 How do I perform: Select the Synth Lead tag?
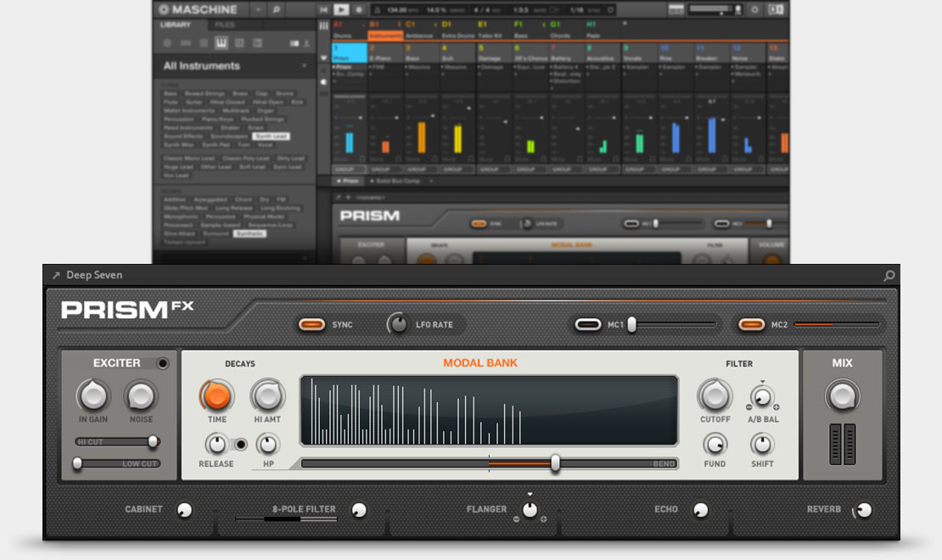coord(271,136)
